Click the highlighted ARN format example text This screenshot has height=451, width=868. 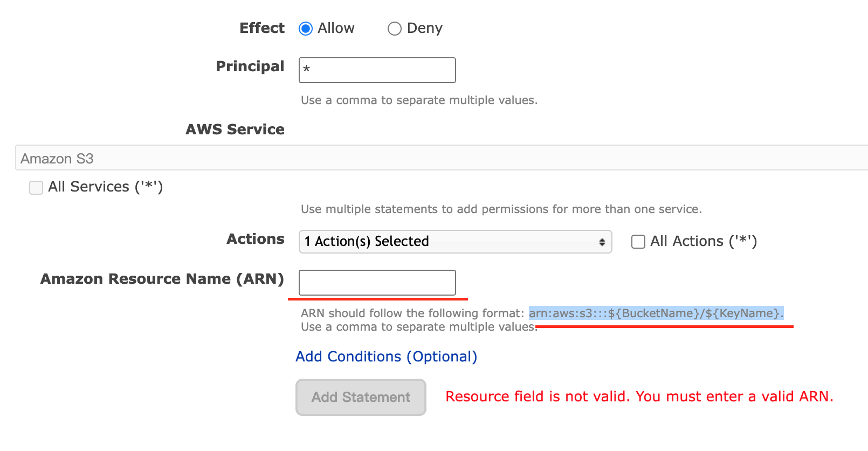coord(656,313)
